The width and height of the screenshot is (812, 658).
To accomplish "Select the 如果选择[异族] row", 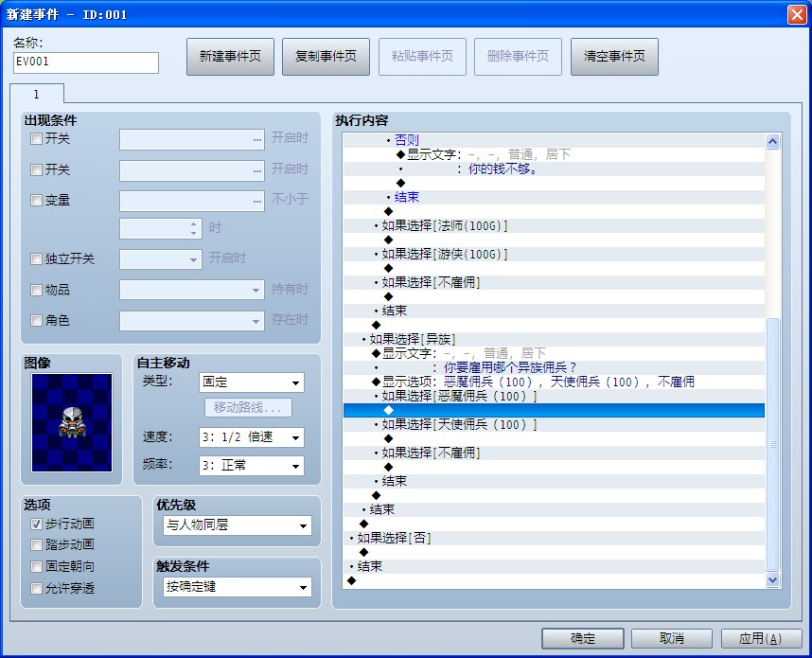I will pyautogui.click(x=554, y=339).
